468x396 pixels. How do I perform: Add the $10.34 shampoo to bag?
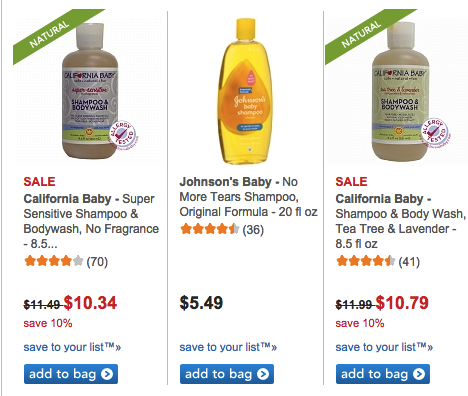pos(71,374)
